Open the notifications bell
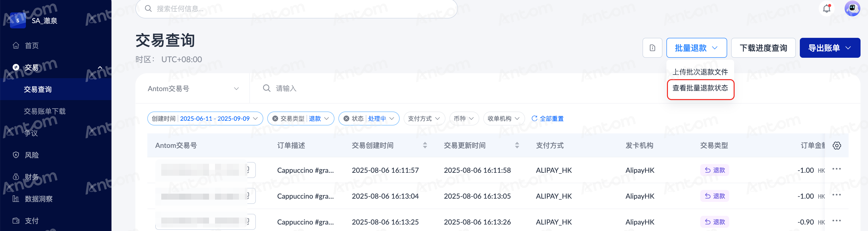This screenshot has width=868, height=231. (x=826, y=8)
